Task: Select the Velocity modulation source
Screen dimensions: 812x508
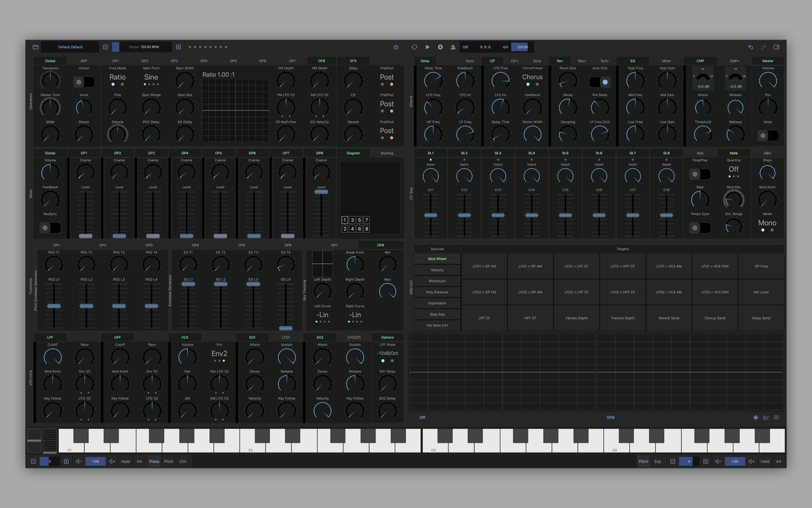Action: (437, 270)
